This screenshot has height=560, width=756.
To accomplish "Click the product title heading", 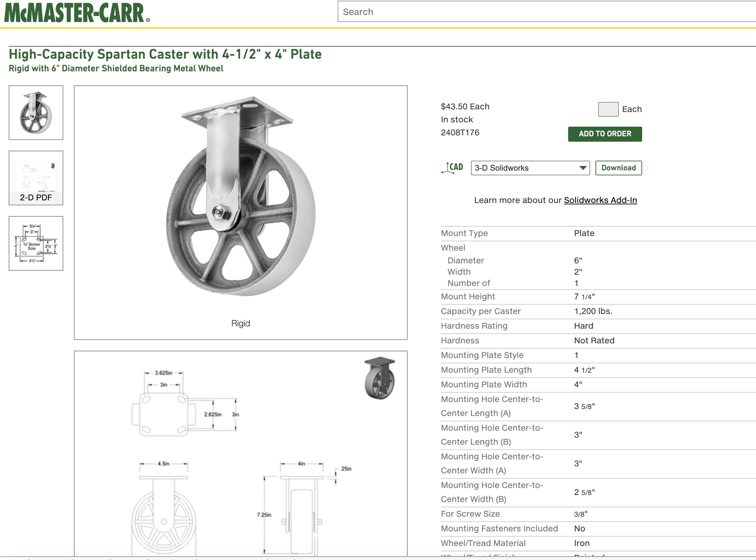I will pyautogui.click(x=165, y=54).
